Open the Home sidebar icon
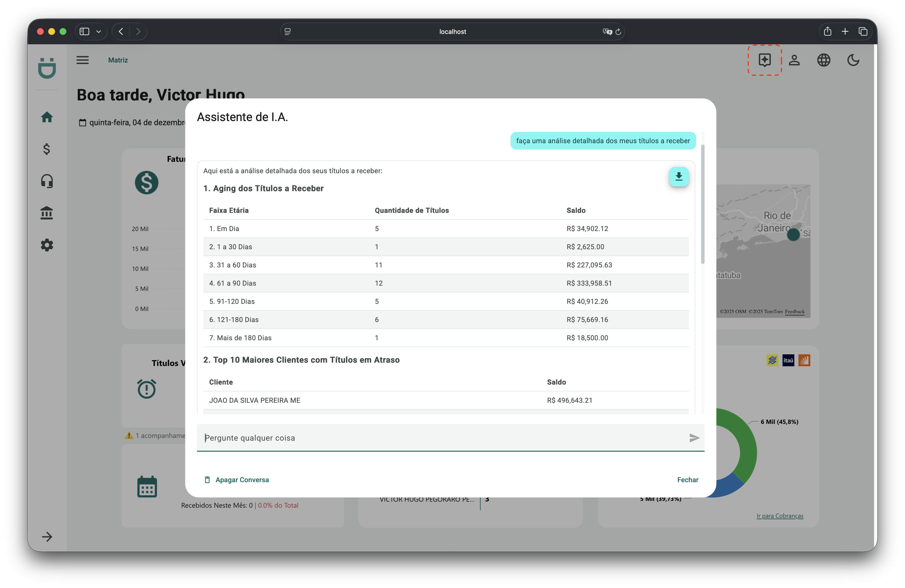This screenshot has height=588, width=905. pos(47,117)
